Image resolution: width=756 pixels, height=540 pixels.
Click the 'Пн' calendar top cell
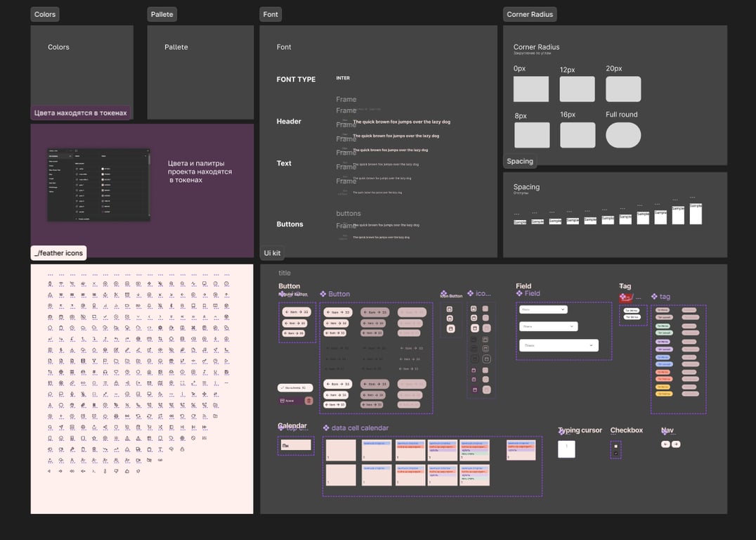(296, 445)
